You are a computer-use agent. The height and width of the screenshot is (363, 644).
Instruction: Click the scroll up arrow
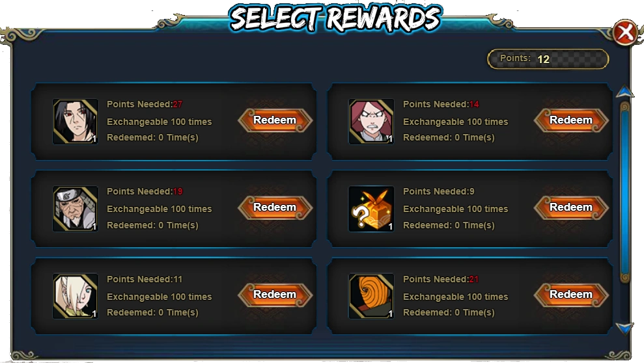tap(625, 92)
